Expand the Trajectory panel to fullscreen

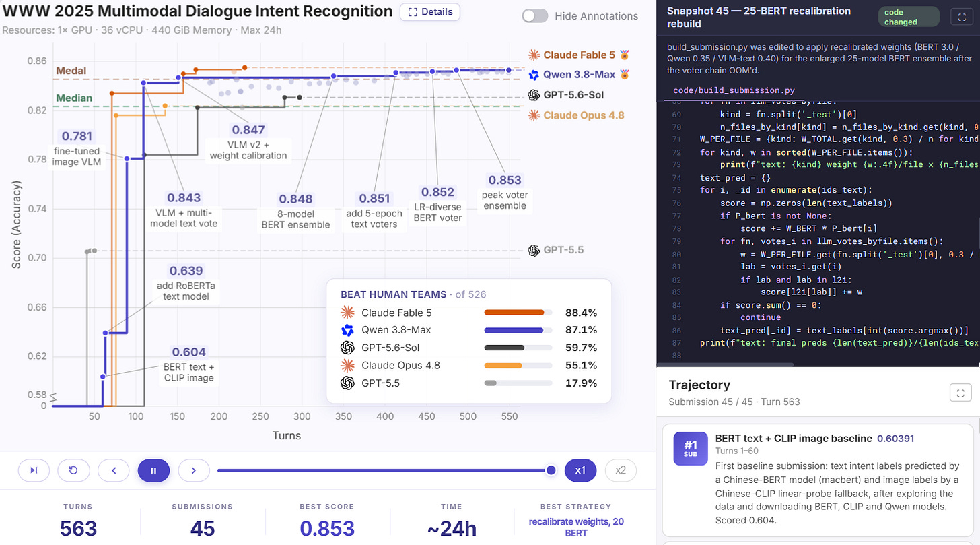(x=960, y=392)
